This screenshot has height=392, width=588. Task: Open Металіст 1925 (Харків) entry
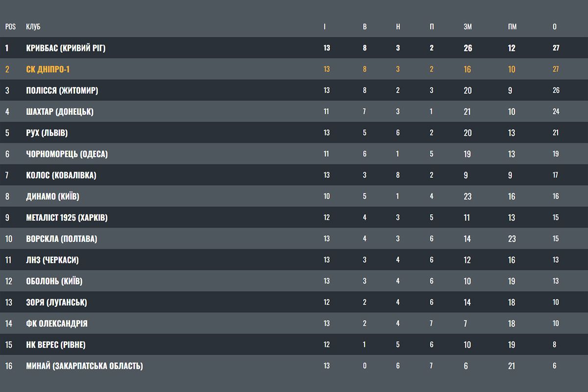pyautogui.click(x=67, y=218)
